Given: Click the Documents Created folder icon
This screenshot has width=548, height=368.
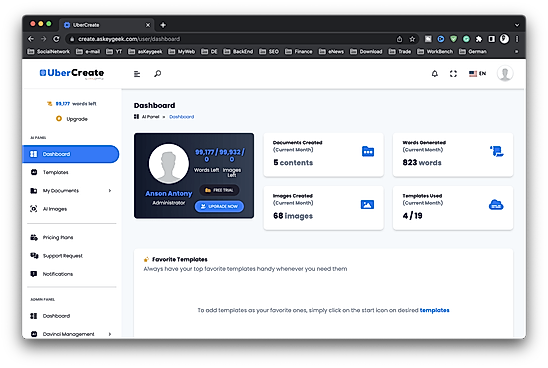Looking at the screenshot, I should coord(368,151).
